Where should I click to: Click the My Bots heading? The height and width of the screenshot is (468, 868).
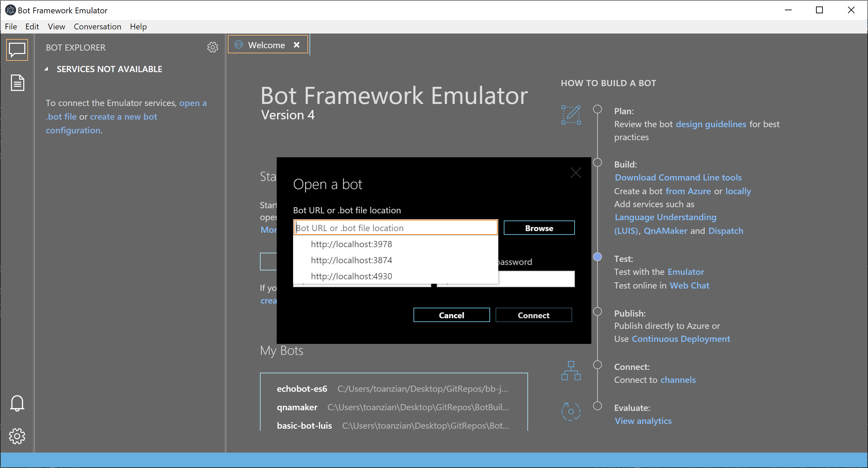point(281,351)
